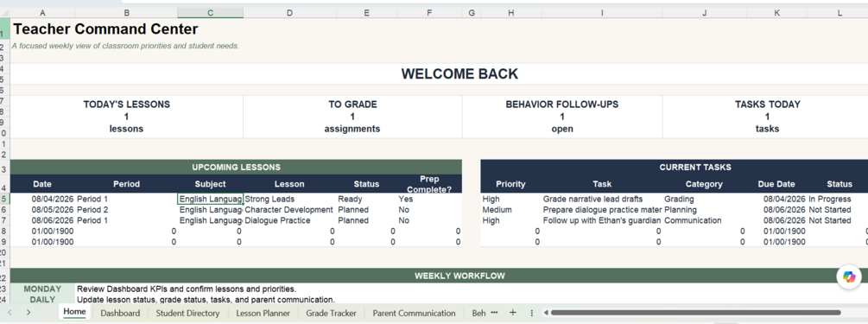Select column D header
Screen dimensions: 868x324
pyautogui.click(x=289, y=13)
